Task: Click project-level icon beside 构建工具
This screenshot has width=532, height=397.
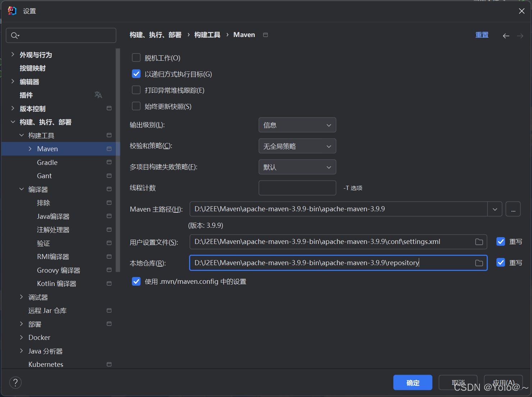Action: [x=109, y=135]
